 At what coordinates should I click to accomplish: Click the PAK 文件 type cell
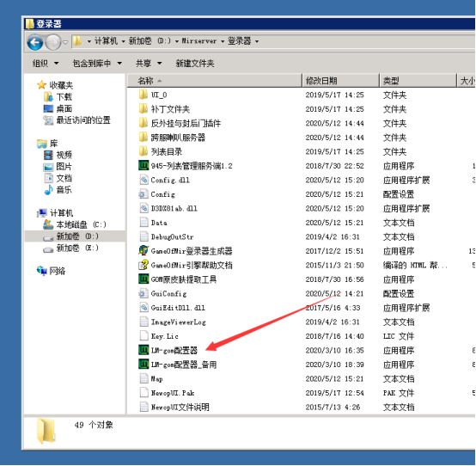pos(399,393)
